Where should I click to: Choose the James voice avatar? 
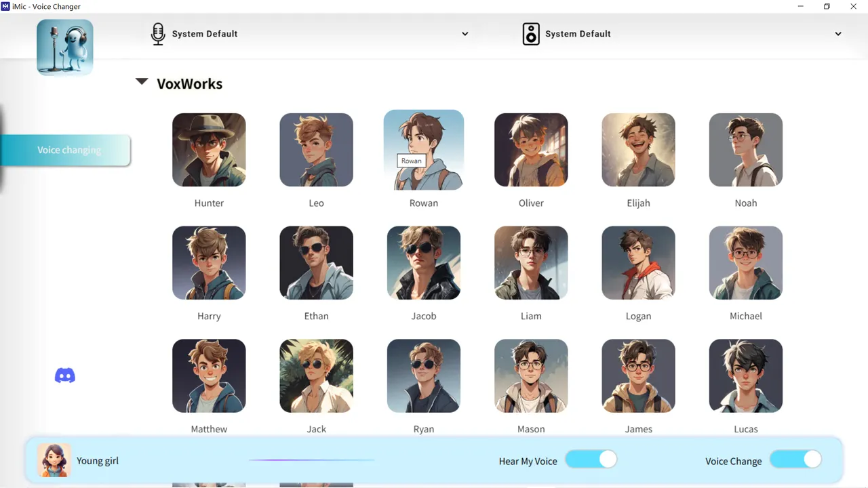638,376
